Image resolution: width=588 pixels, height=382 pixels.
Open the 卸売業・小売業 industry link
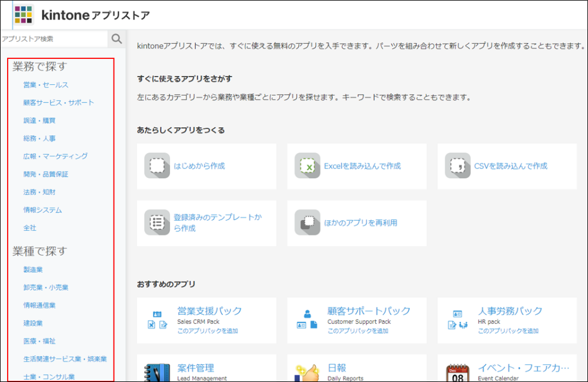tap(46, 287)
